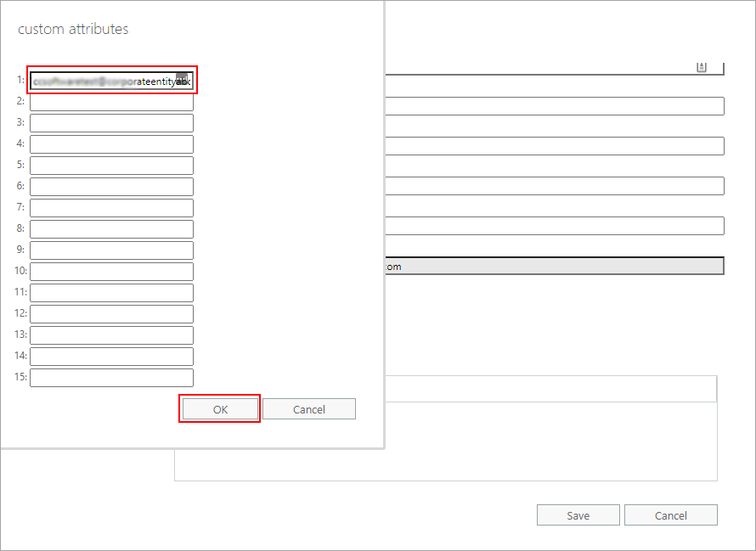Focus the custom attribute 10 field
The height and width of the screenshot is (551, 756).
click(111, 272)
